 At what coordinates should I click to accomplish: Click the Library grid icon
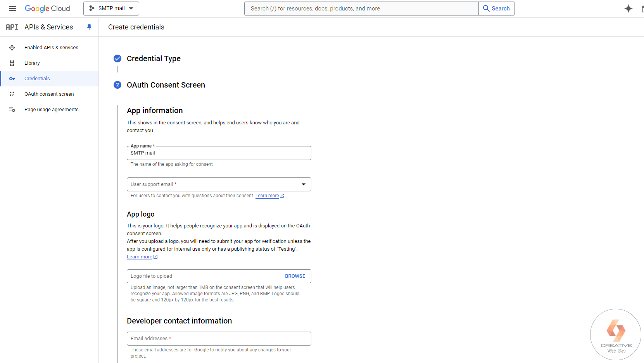(12, 63)
